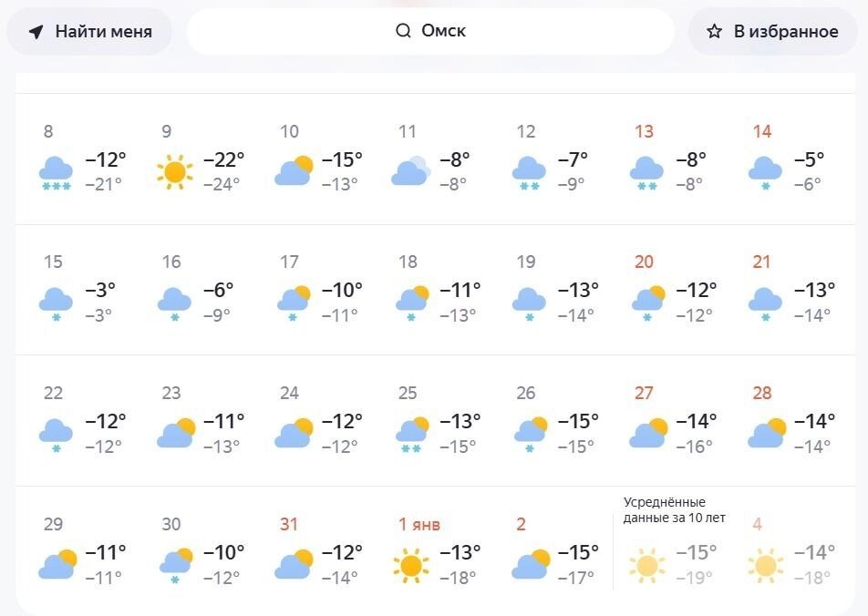The height and width of the screenshot is (616, 868).
Task: Click the Омск city search field
Action: (x=430, y=31)
